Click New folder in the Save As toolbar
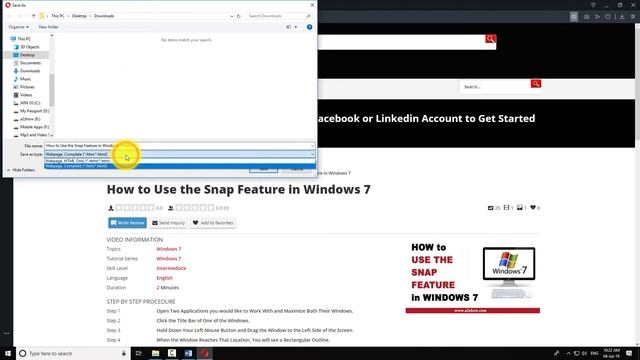 [48, 27]
